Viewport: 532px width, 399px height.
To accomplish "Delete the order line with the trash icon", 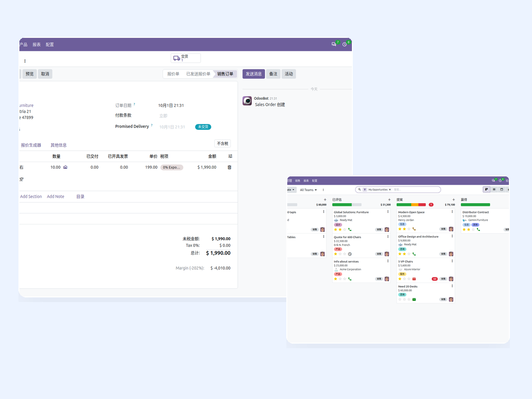I will click(x=230, y=167).
